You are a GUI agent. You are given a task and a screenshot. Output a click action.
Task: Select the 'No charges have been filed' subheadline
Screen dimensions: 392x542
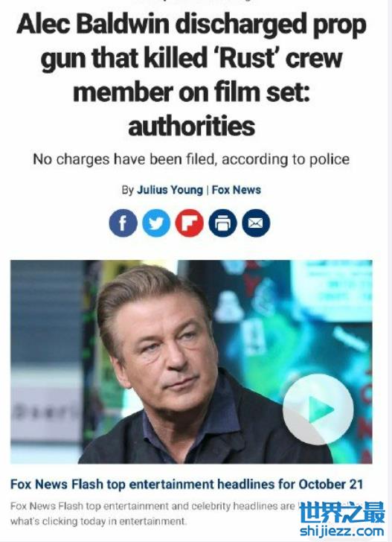click(x=191, y=159)
